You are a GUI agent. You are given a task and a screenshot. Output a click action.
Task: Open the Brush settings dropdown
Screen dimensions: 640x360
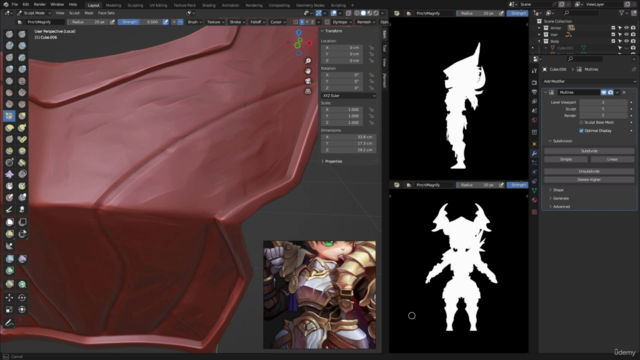coord(194,22)
